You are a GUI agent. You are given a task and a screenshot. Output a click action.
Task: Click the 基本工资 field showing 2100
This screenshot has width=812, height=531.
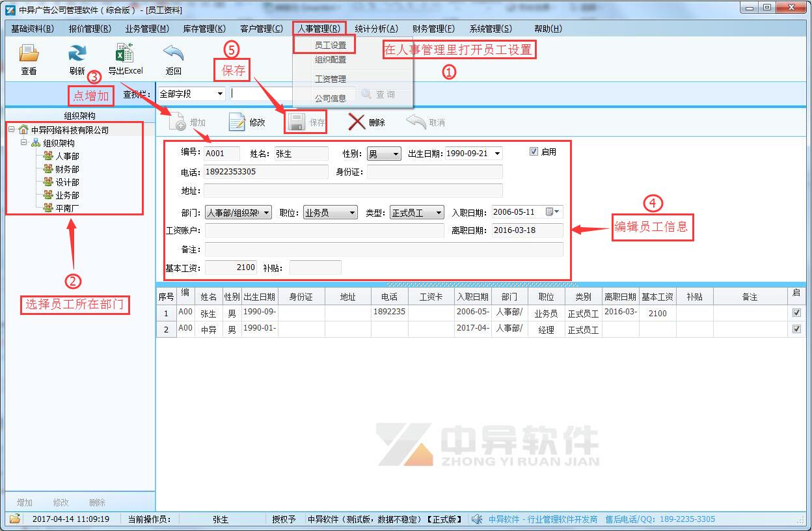232,267
